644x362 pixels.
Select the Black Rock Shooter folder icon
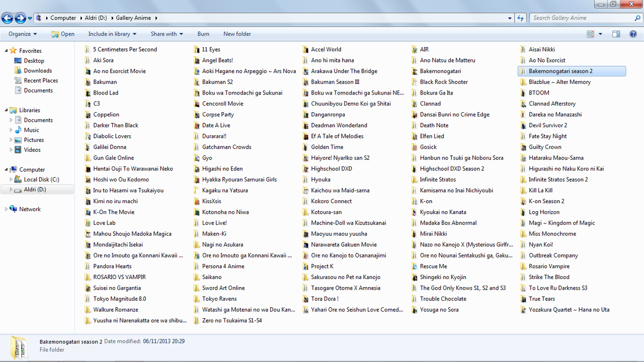[x=415, y=82]
